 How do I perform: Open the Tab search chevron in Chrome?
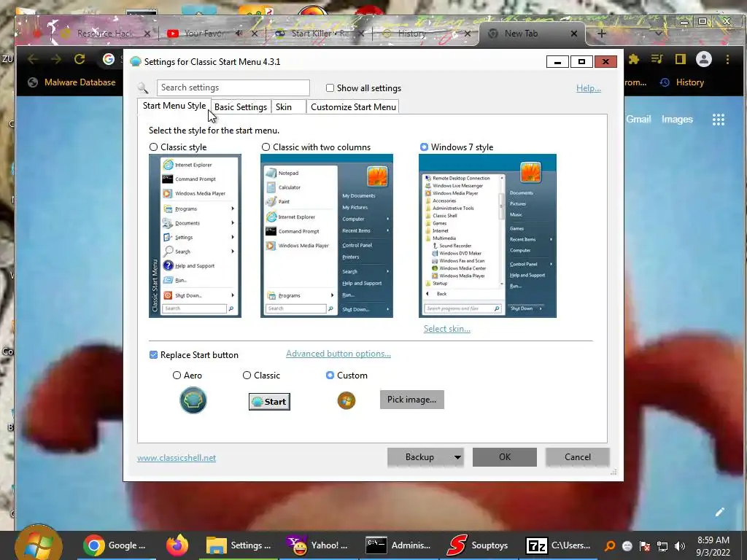[659, 34]
